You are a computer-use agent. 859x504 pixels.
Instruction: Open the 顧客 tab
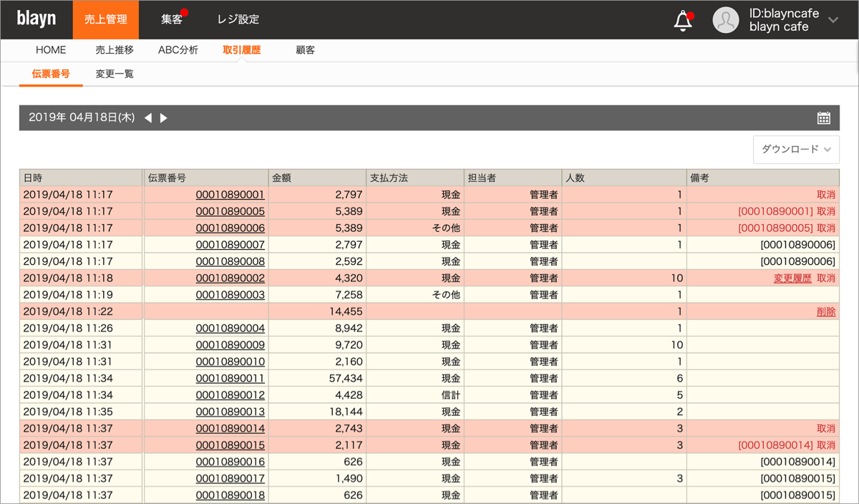click(x=306, y=50)
